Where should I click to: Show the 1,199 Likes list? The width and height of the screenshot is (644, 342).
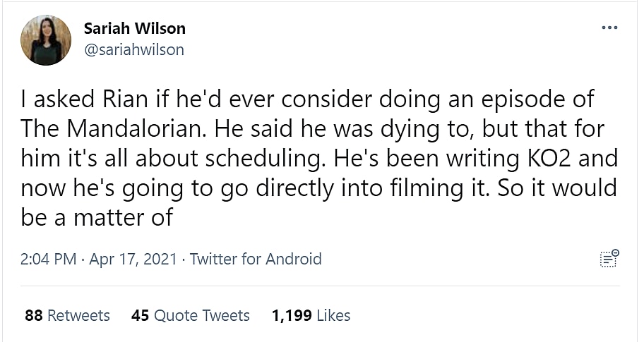click(x=311, y=315)
